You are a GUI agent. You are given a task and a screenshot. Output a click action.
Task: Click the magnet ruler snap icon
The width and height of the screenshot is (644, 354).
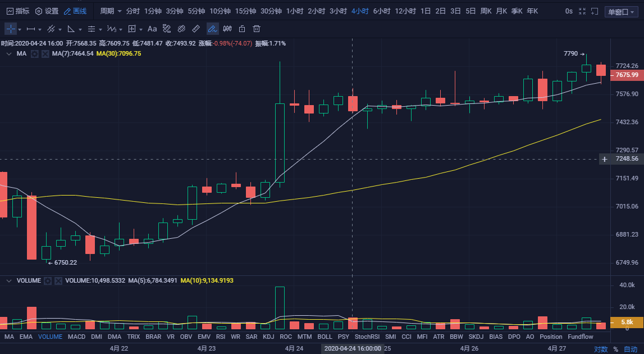166,29
